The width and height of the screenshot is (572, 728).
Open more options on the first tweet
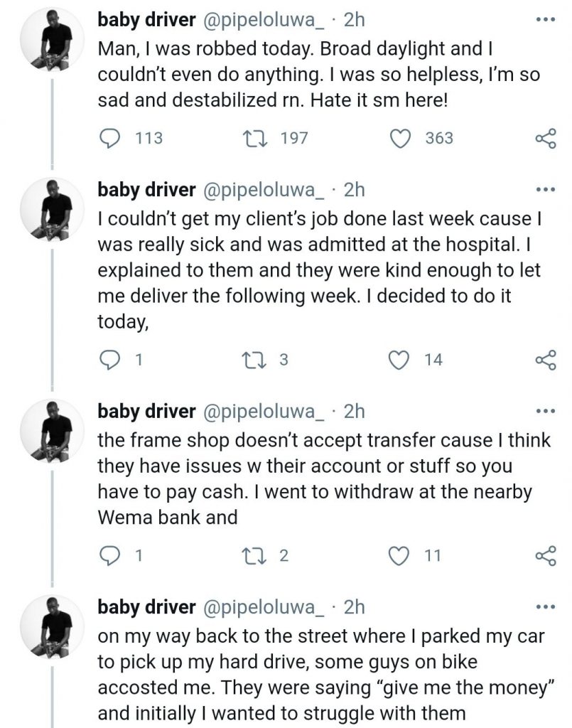coord(544,19)
